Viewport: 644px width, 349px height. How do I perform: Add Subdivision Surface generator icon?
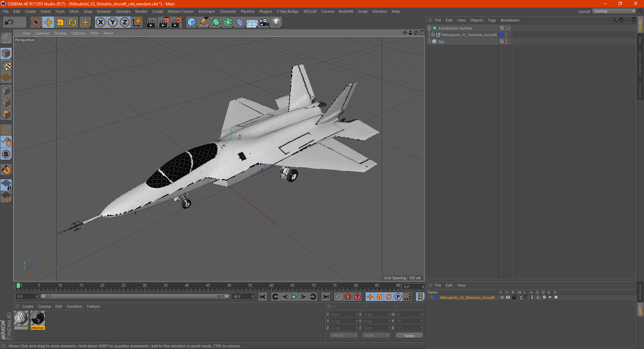pos(216,22)
